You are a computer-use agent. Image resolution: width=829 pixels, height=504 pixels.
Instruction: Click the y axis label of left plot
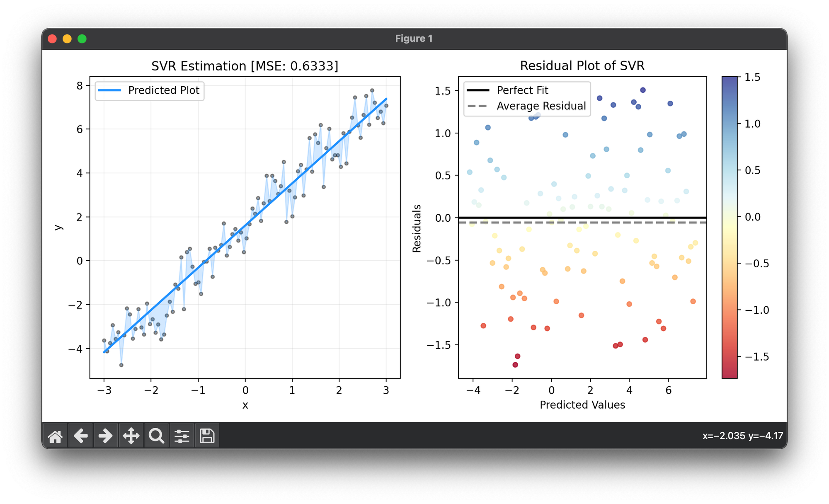point(58,228)
